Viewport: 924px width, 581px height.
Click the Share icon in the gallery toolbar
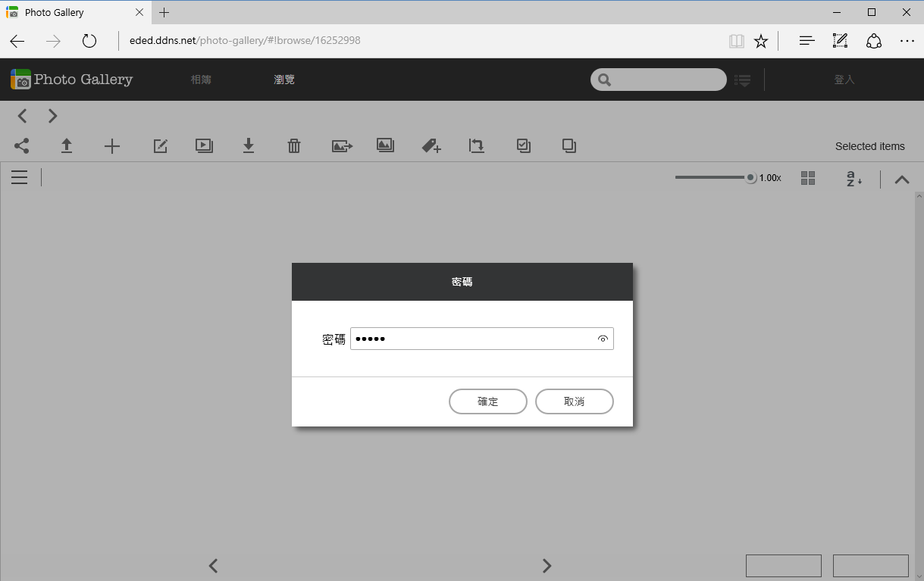(x=22, y=145)
